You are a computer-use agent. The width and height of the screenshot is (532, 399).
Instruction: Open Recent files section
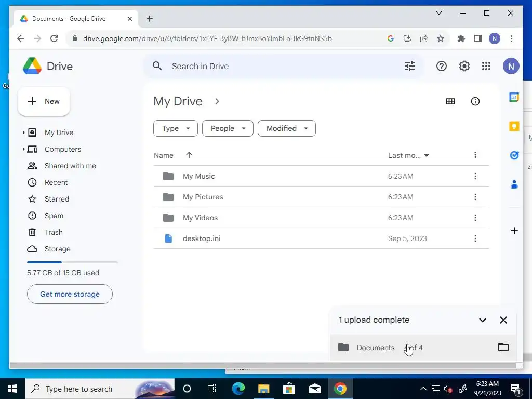pos(56,182)
